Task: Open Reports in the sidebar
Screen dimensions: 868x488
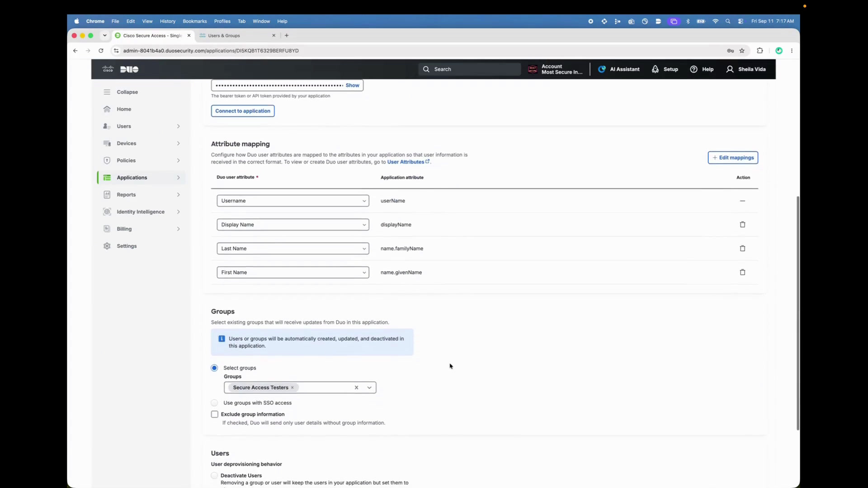Action: 142,195
